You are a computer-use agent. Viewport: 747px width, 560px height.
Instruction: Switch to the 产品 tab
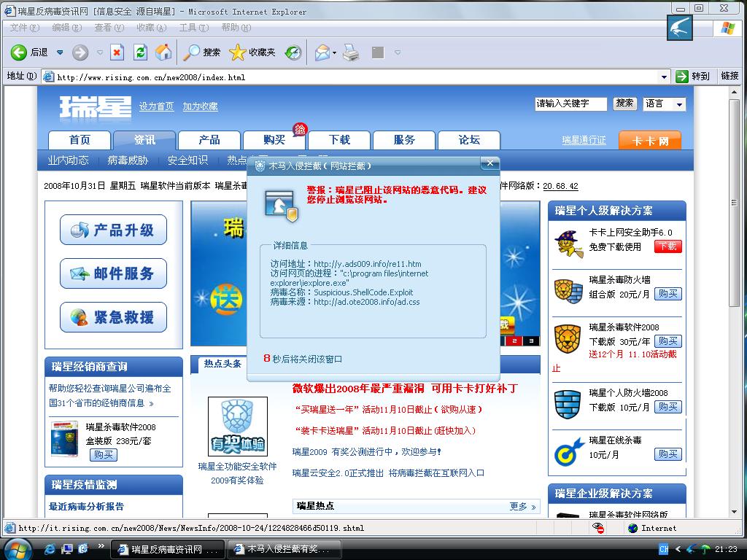click(x=209, y=140)
